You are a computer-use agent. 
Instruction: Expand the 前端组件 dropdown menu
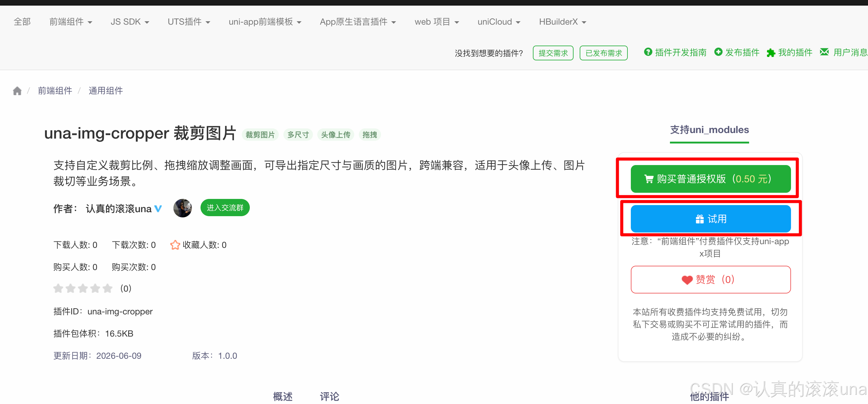[x=71, y=22]
